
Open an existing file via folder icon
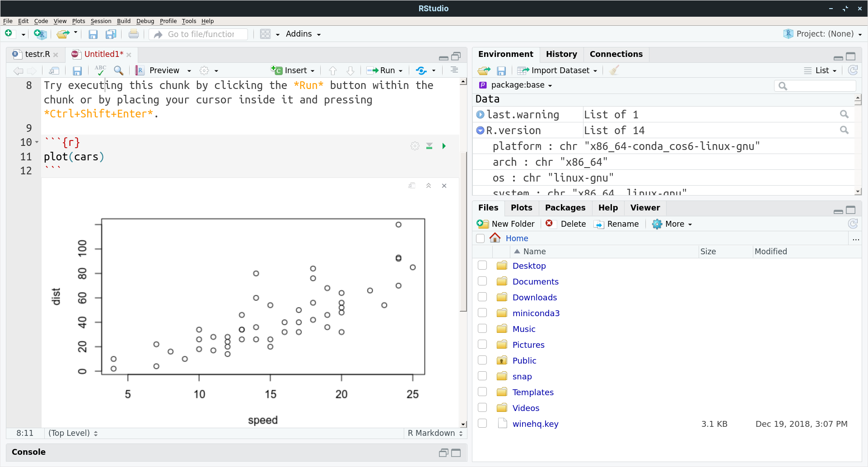(x=63, y=34)
